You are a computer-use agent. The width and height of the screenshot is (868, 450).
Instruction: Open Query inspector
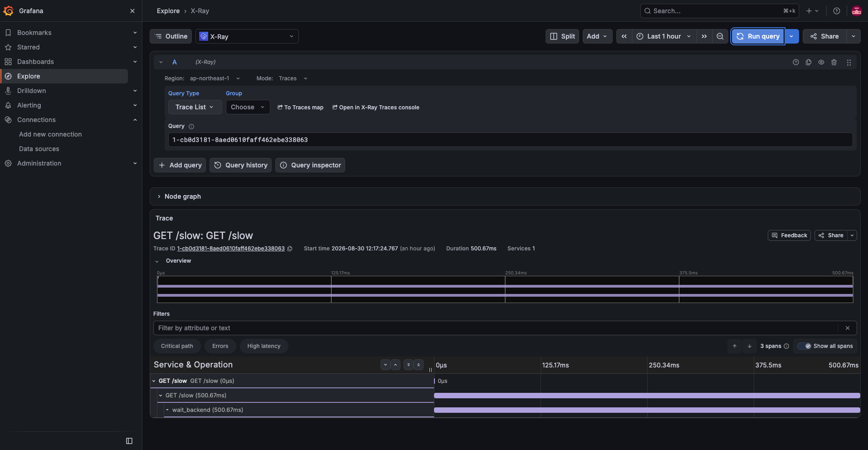(310, 165)
